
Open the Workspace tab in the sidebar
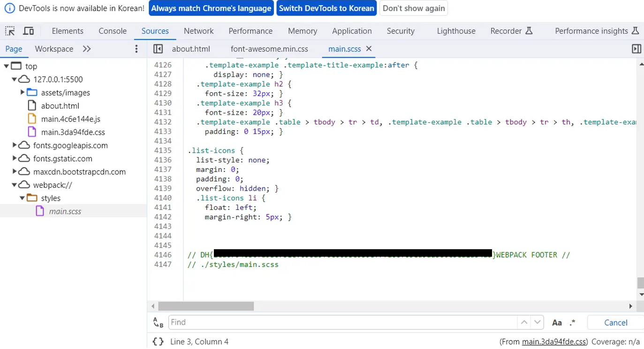coord(53,49)
